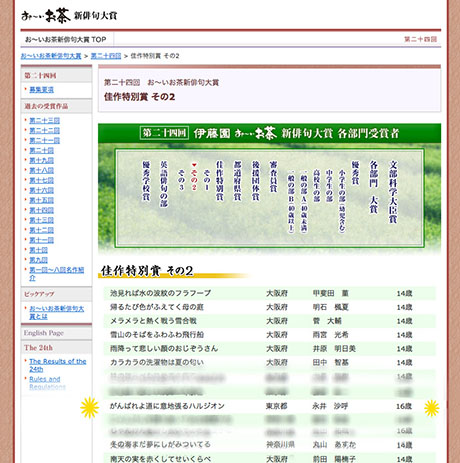Select 審査員賞 in the banner menu
This screenshot has height=463, width=460.
tap(273, 177)
